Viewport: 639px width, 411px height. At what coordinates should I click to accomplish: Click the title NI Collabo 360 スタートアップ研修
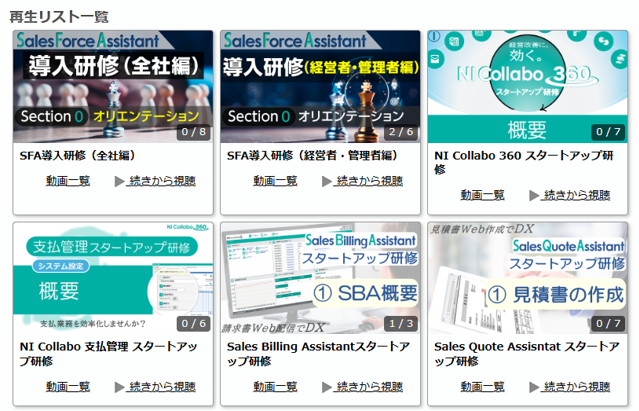(x=524, y=162)
